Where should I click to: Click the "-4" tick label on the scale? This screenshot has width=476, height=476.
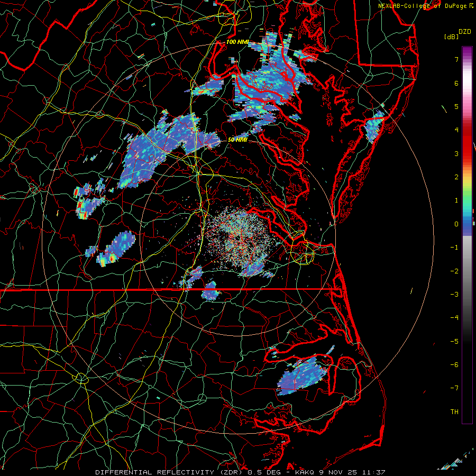click(454, 318)
